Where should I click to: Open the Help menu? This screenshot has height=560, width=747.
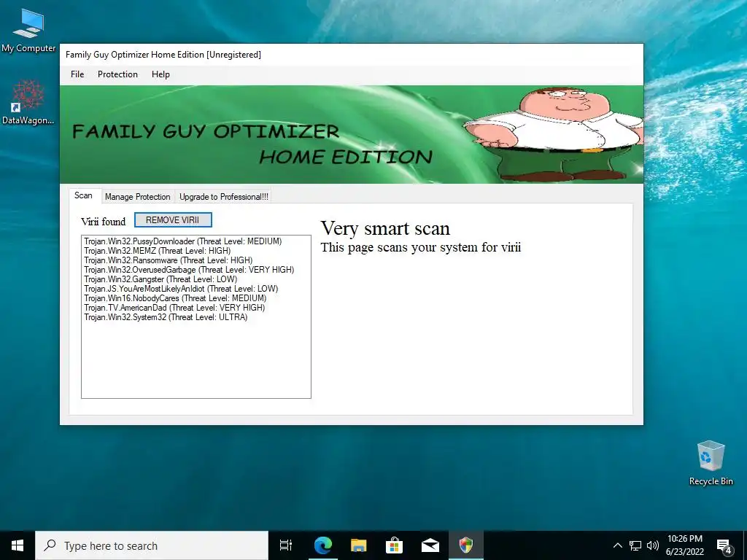coord(160,74)
